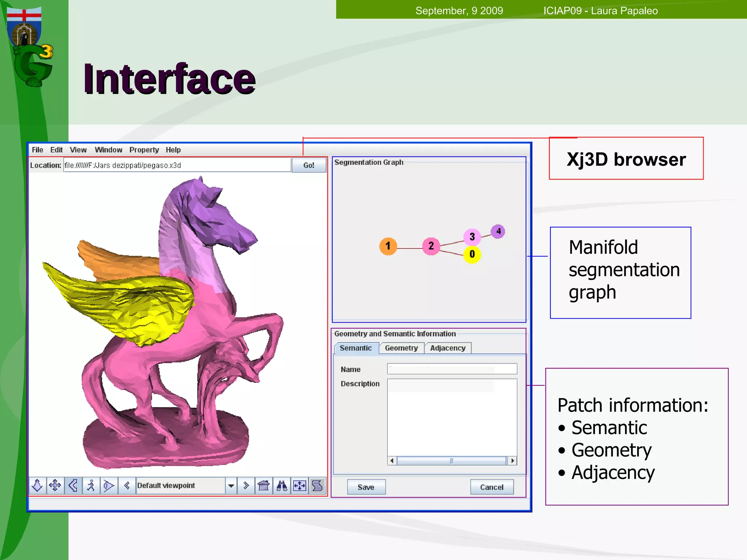747x560 pixels.
Task: Click the Look At binoculars icon
Action: (282, 486)
